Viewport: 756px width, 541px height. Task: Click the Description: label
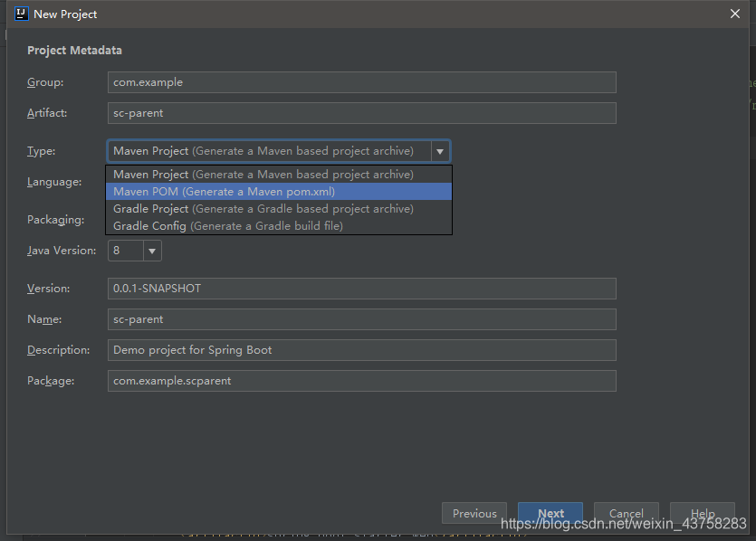(58, 350)
